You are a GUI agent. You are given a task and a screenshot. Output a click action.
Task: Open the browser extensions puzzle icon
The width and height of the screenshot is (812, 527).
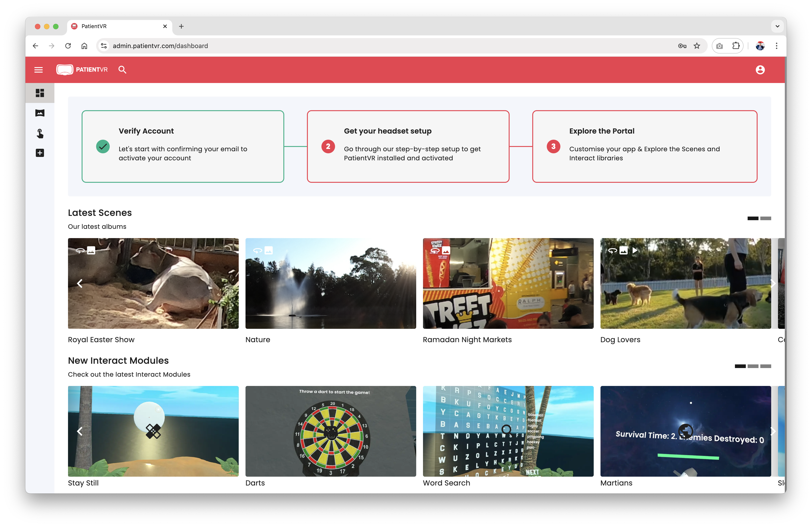tap(736, 46)
